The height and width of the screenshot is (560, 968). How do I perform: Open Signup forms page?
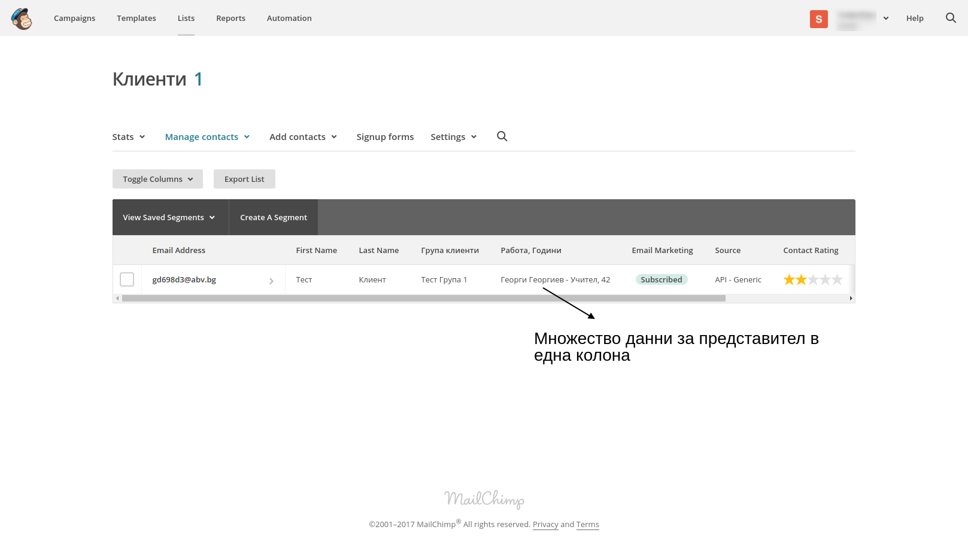coord(385,137)
